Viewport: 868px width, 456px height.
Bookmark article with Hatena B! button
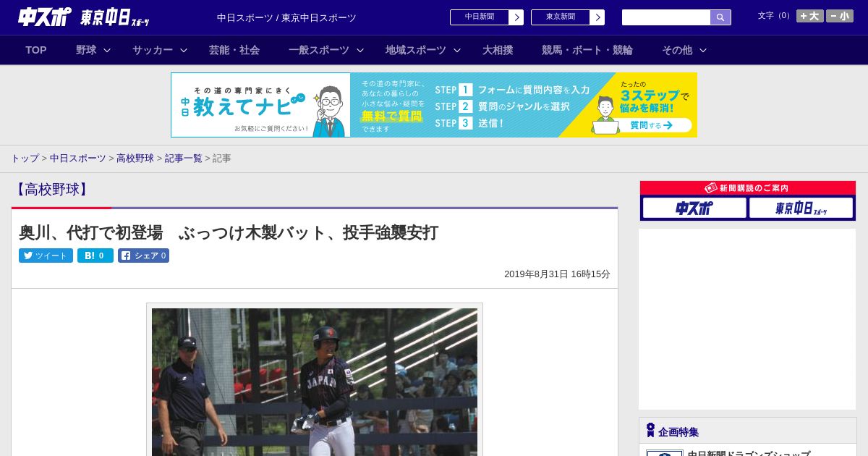[95, 256]
